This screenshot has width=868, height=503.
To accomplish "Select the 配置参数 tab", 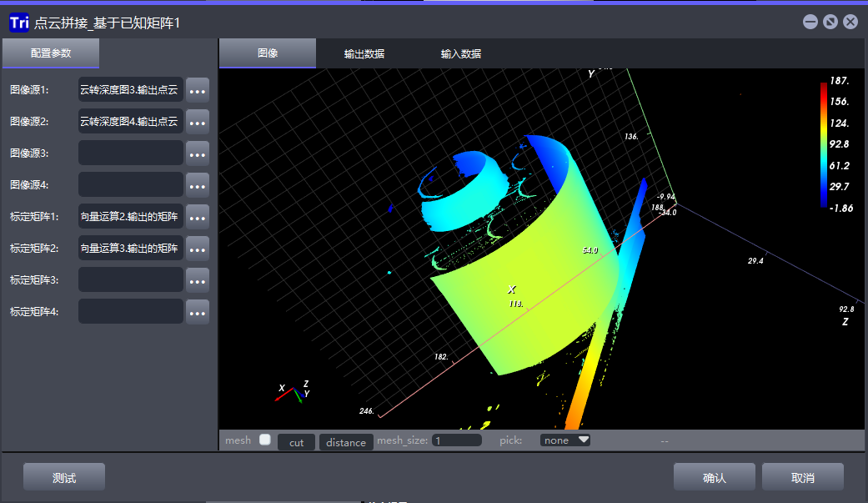I will 51,53.
